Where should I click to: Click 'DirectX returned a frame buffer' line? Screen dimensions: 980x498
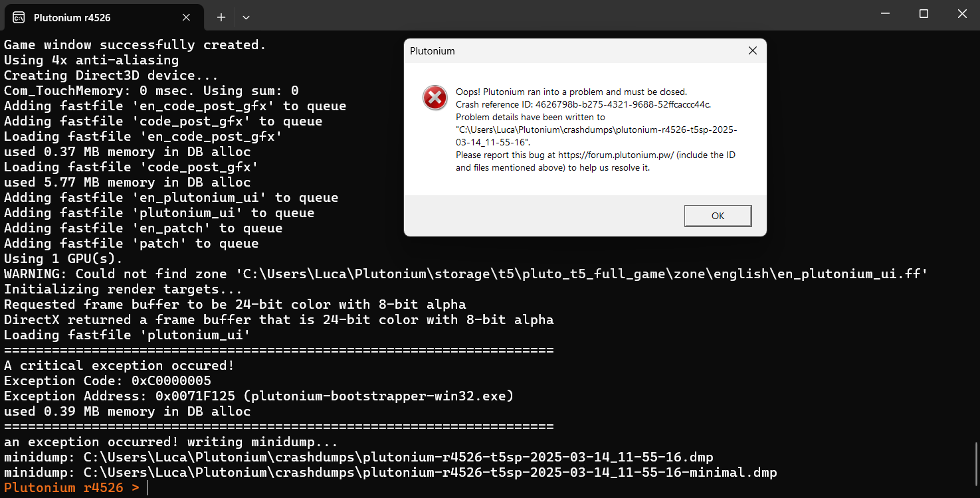(279, 320)
